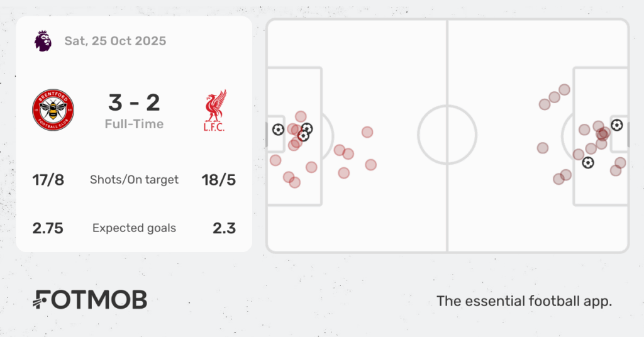Screen dimensions: 644x337
Task: Click the Premier League lion logo
Action: tap(43, 41)
